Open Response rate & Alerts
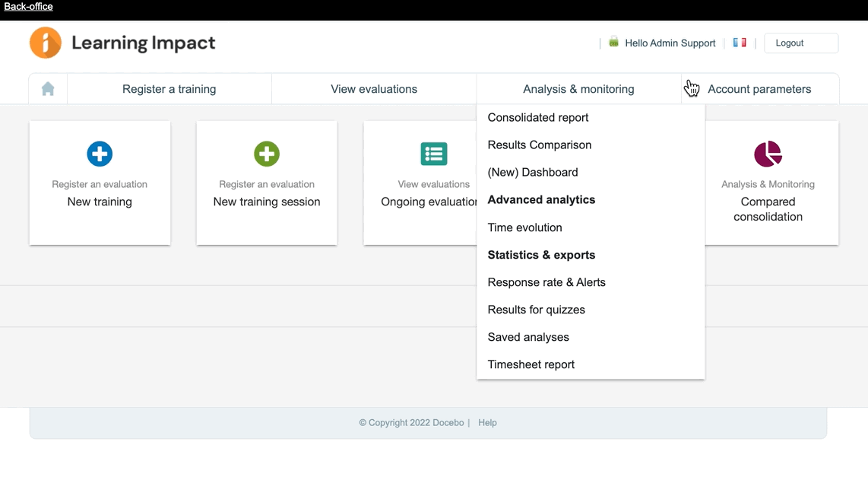 (x=546, y=282)
